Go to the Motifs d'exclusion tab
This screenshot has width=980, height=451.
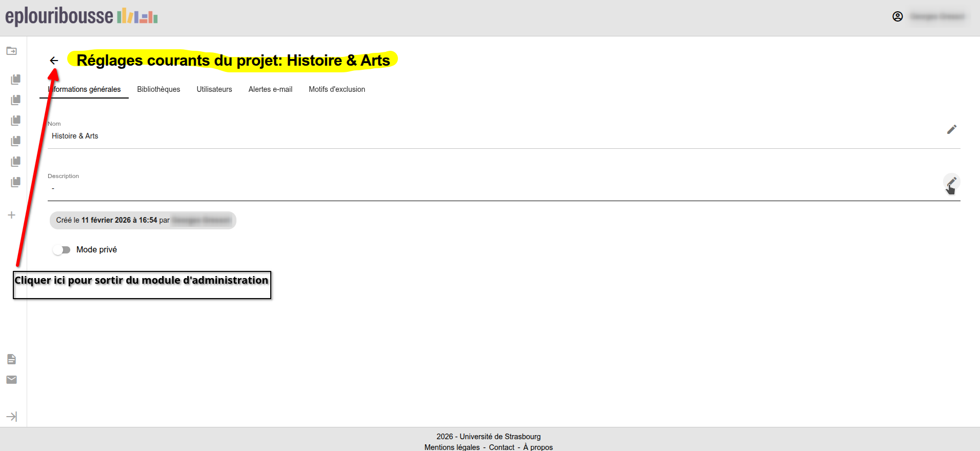pos(337,89)
